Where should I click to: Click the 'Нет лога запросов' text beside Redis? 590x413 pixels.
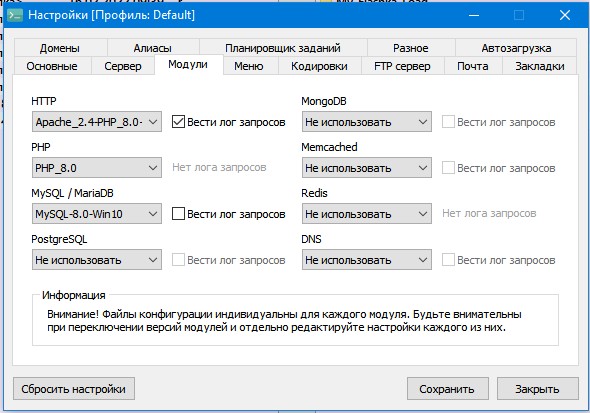coord(489,213)
